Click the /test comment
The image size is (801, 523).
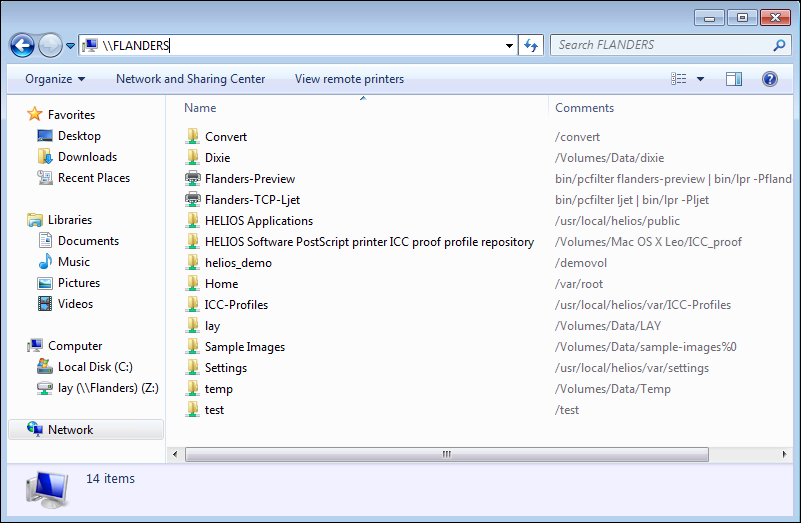pyautogui.click(x=567, y=410)
